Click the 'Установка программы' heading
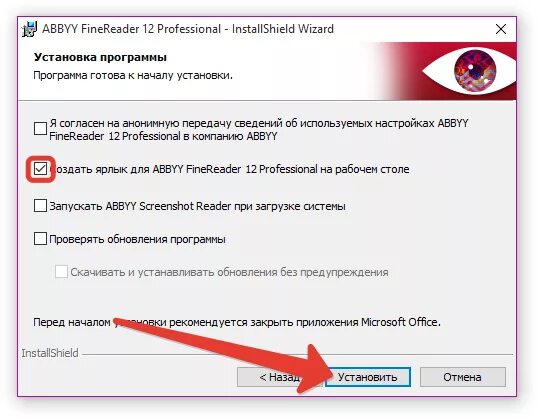The image size is (538, 419). (100, 57)
